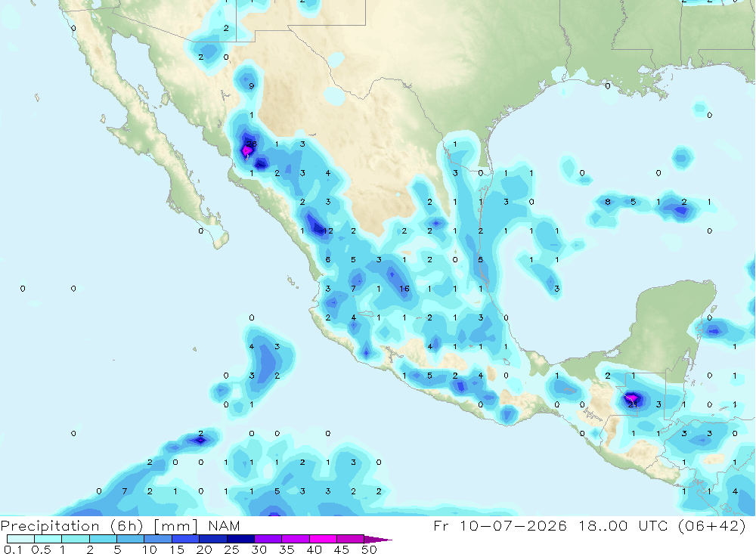This screenshot has height=554, width=756.
Task: Select legend color band between 0.1 and 0.5
Action: click(20, 539)
